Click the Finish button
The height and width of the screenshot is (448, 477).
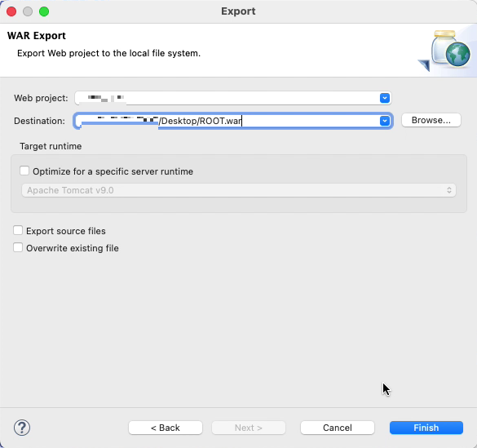pos(426,428)
